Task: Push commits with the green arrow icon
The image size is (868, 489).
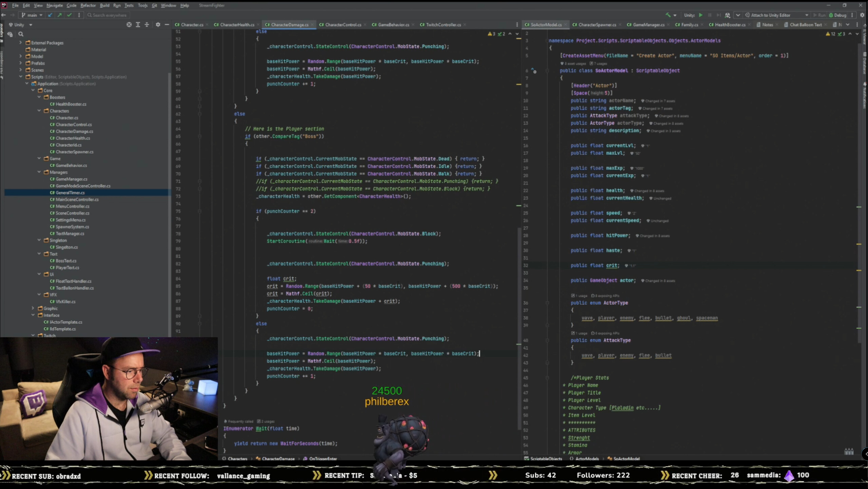Action: click(60, 15)
